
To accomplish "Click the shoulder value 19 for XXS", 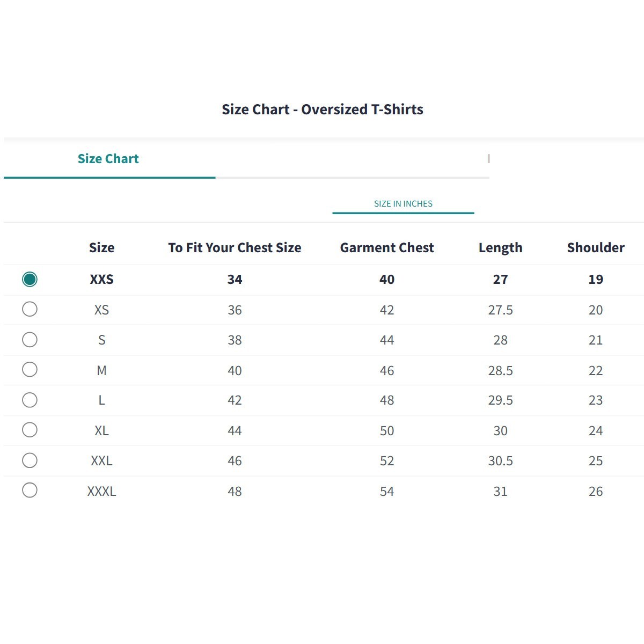I will (596, 280).
